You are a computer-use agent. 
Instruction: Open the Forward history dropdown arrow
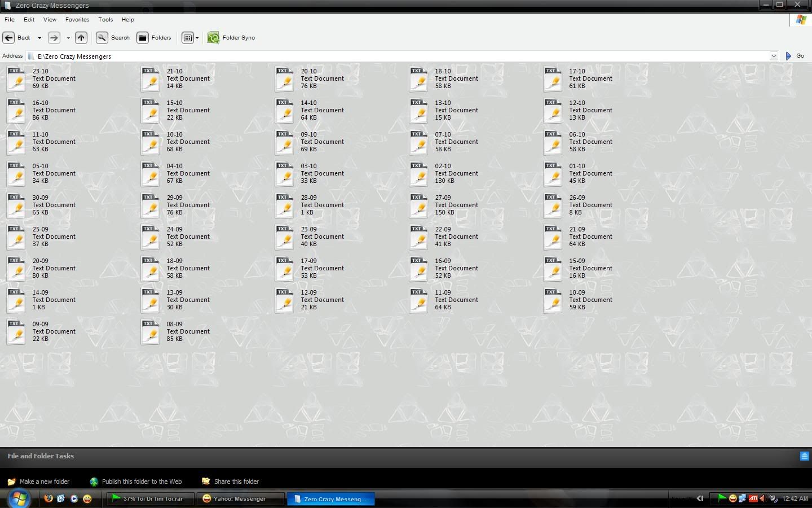click(x=68, y=38)
